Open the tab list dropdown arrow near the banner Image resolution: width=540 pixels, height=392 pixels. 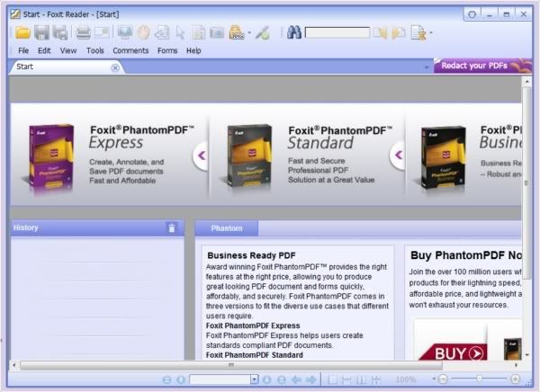point(427,67)
